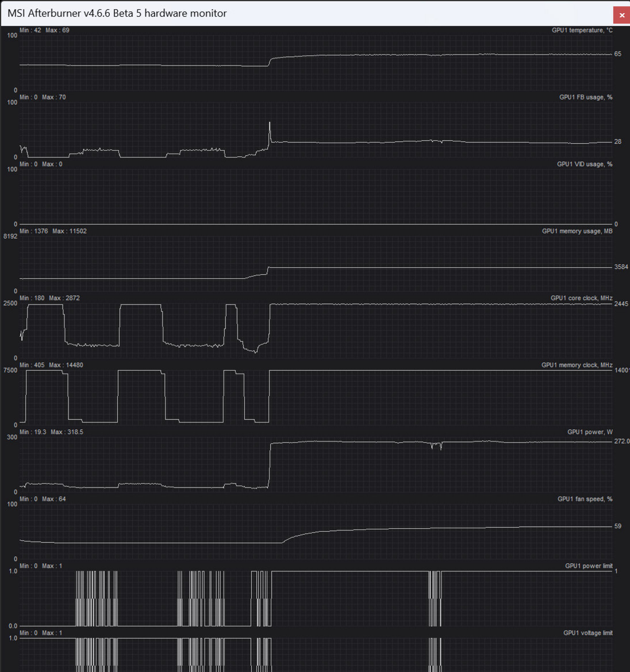
Task: Click the 'Min : 0 Max : 70' FB usage stats
Action: (43, 97)
